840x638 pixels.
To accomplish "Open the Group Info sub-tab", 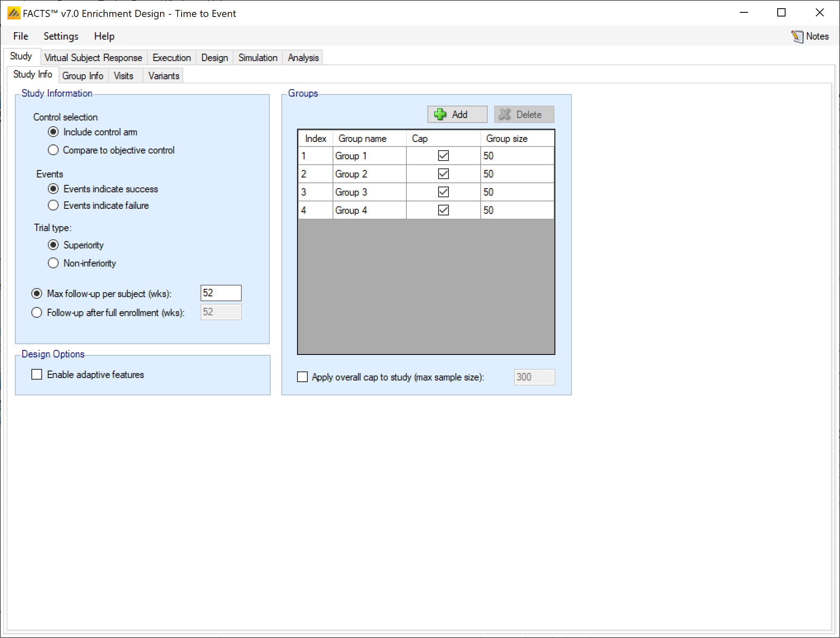I will [x=83, y=76].
